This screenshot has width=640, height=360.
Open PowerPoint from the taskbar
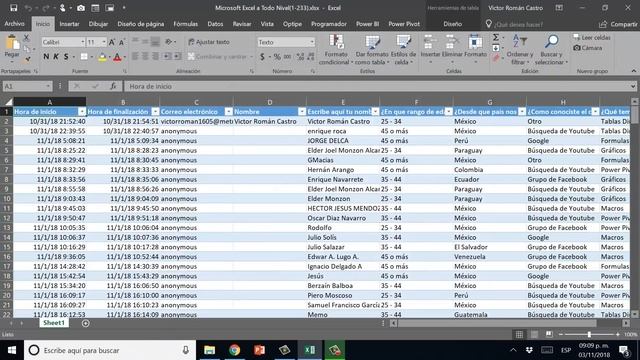259,350
